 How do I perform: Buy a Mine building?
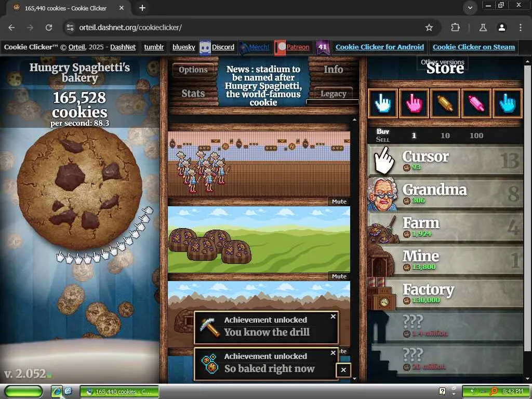pyautogui.click(x=445, y=260)
